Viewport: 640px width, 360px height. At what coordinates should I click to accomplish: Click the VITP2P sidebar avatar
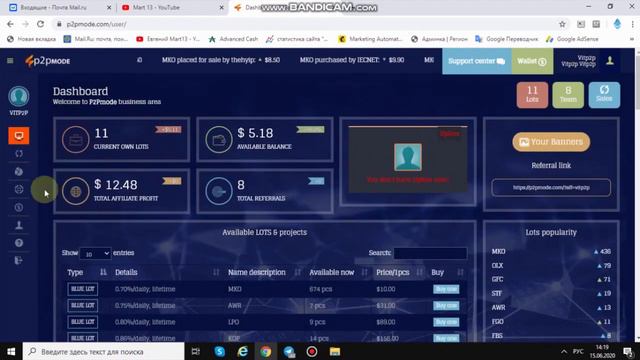(x=19, y=97)
